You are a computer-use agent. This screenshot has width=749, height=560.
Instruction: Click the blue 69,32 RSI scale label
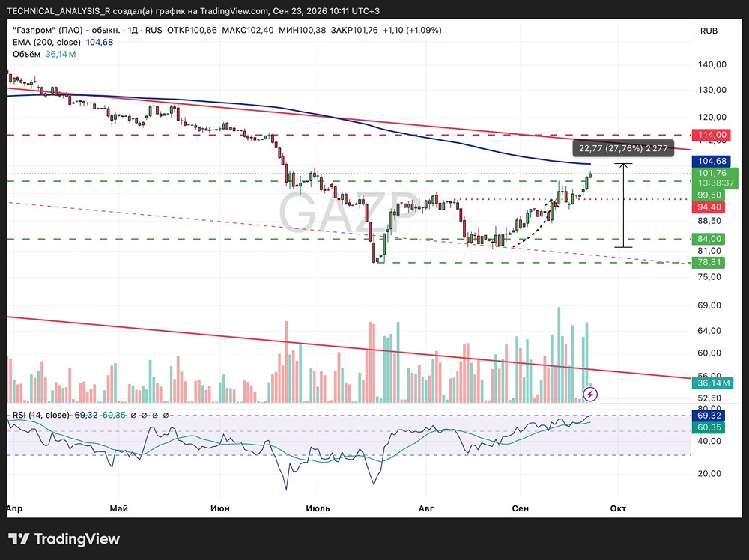coord(709,416)
